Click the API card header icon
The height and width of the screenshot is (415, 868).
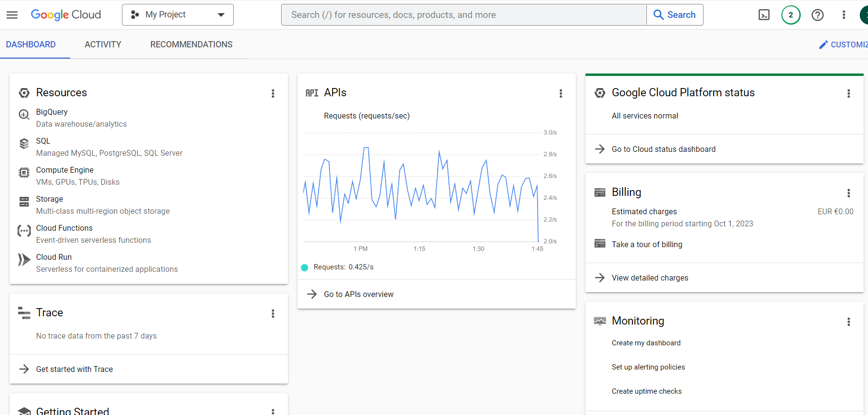click(x=312, y=93)
